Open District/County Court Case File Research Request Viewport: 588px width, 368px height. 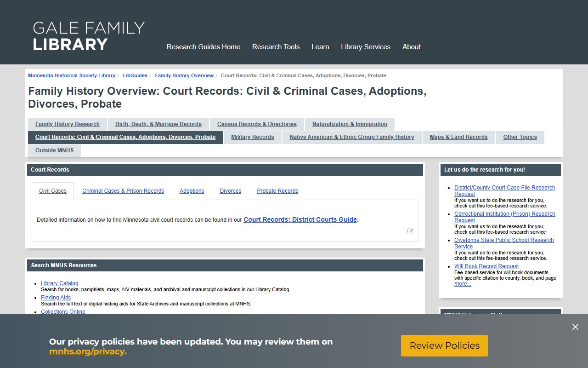[504, 191]
